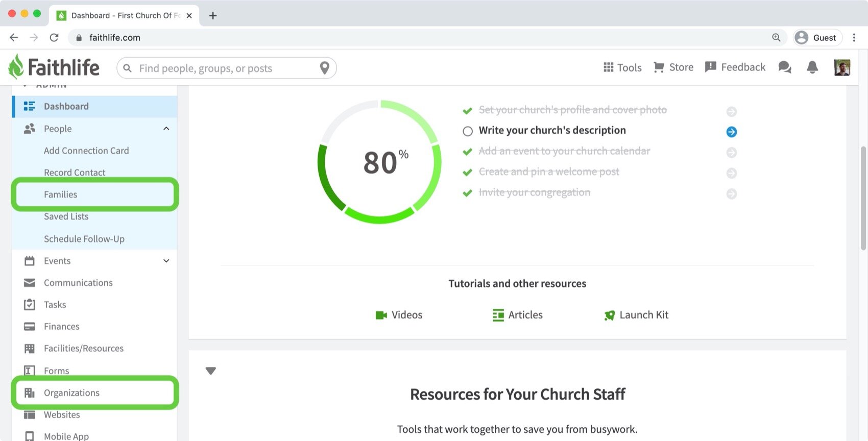Image resolution: width=868 pixels, height=441 pixels.
Task: Collapse the People section chevron
Action: (x=166, y=129)
